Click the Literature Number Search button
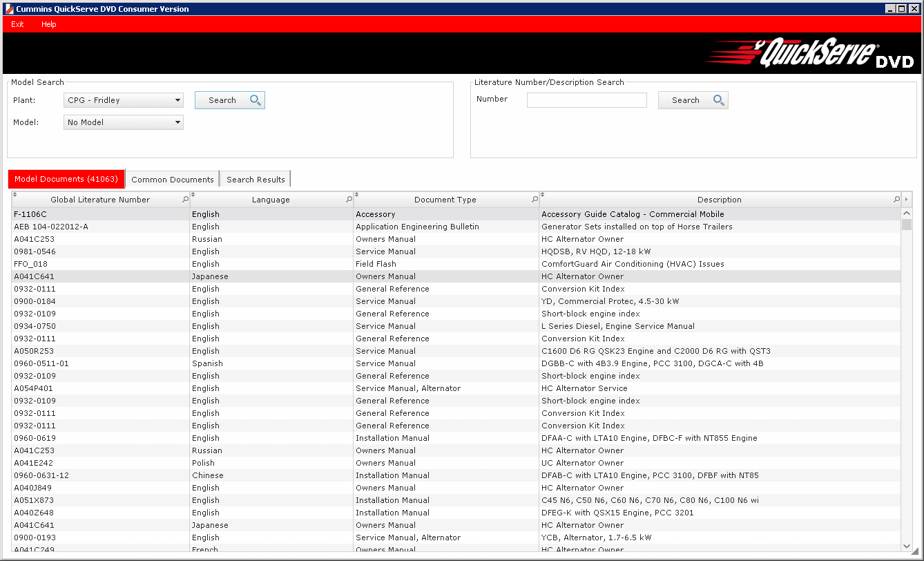The height and width of the screenshot is (561, 924). point(693,100)
